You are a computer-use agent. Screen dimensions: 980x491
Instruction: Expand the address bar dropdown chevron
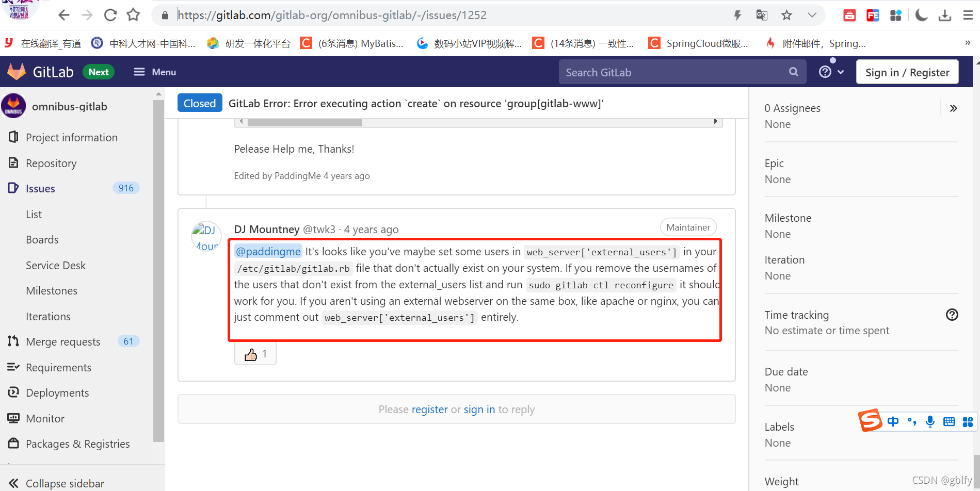(x=812, y=15)
